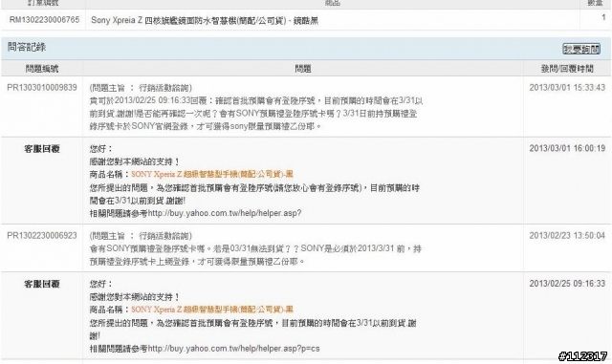Open order number RM1302230006765

pyautogui.click(x=44, y=20)
